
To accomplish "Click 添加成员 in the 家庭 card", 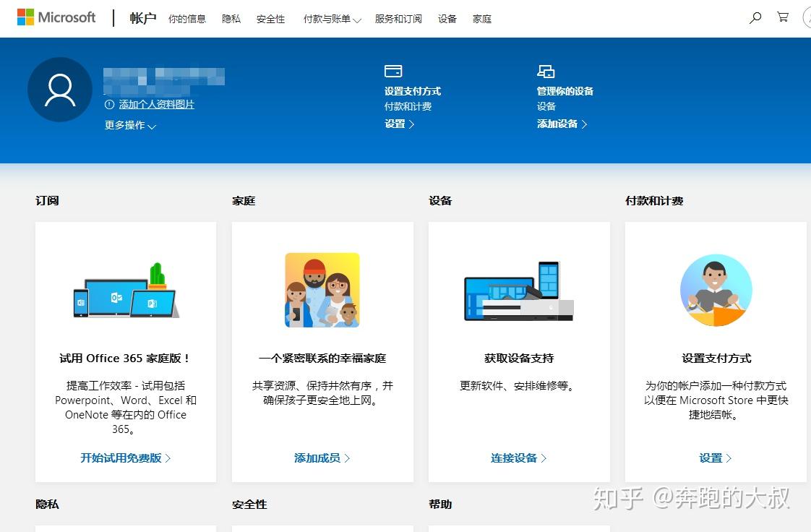I will 318,458.
